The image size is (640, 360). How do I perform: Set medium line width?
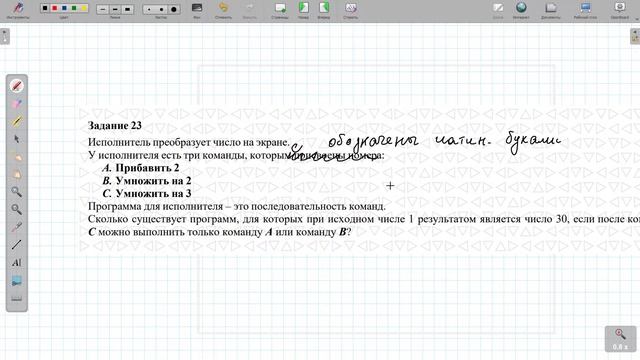[115, 9]
